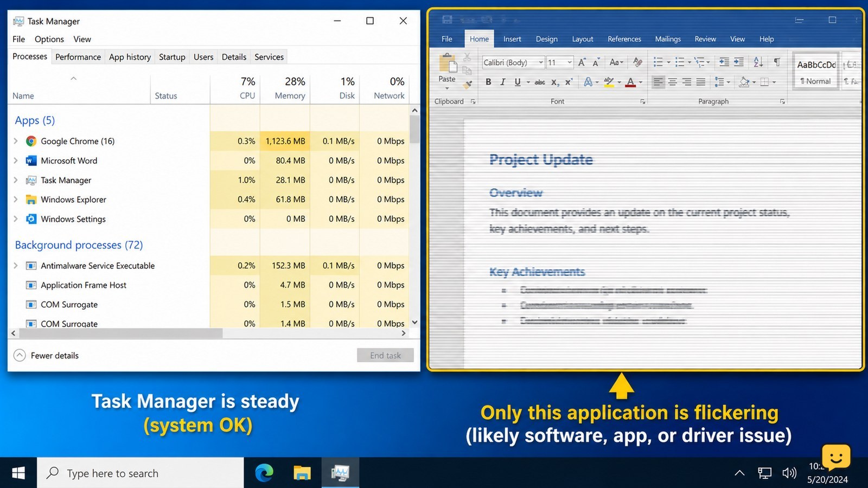Justify text in Word

(701, 82)
